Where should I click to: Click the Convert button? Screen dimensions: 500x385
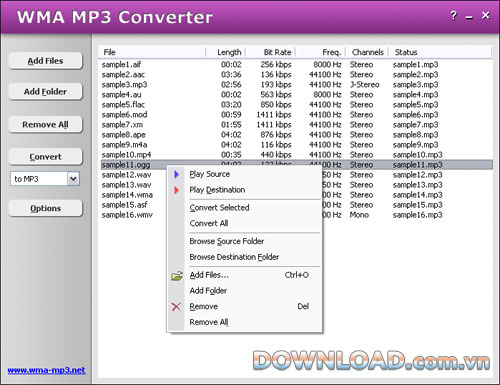(45, 157)
